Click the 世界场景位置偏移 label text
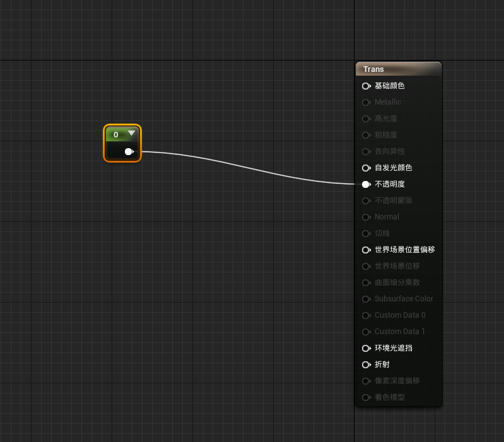The image size is (504, 442). tap(405, 250)
